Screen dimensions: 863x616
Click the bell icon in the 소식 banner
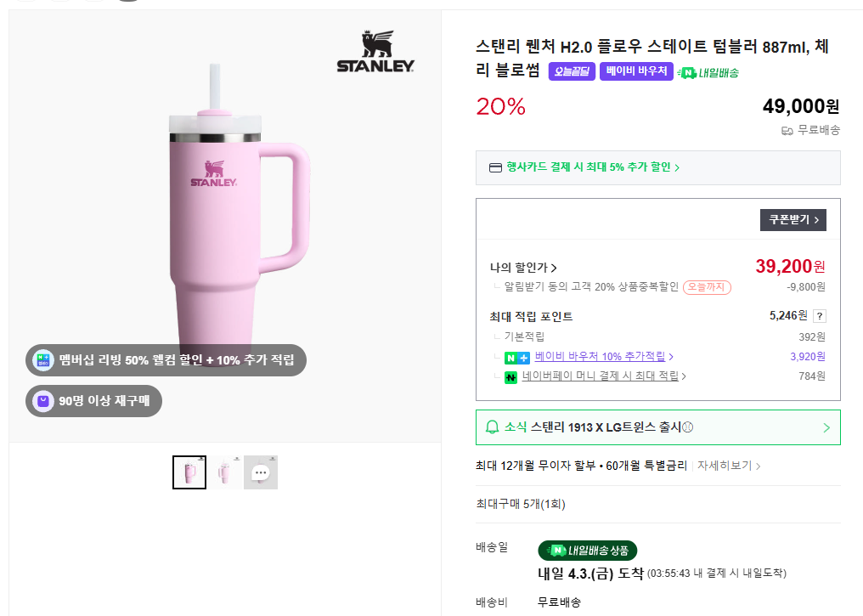coord(492,427)
